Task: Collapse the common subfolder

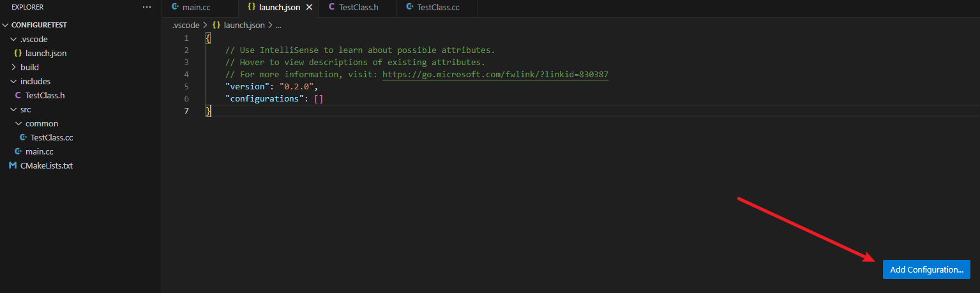Action: click(x=19, y=123)
